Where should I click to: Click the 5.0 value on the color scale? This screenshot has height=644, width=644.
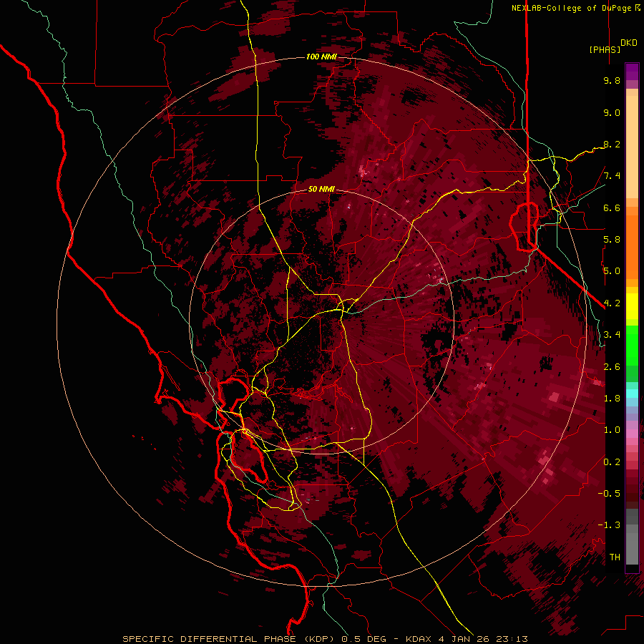(x=612, y=271)
